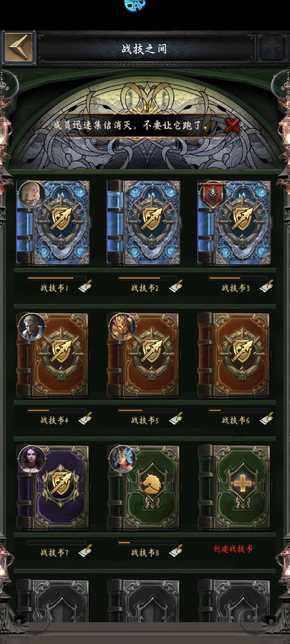Tap the golden armored hero portrait on 战技书5
This screenshot has width=290, height=644.
point(123,327)
